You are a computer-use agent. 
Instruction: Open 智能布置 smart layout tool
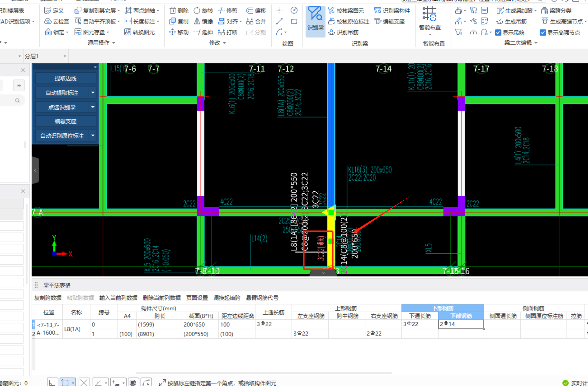coord(430,19)
